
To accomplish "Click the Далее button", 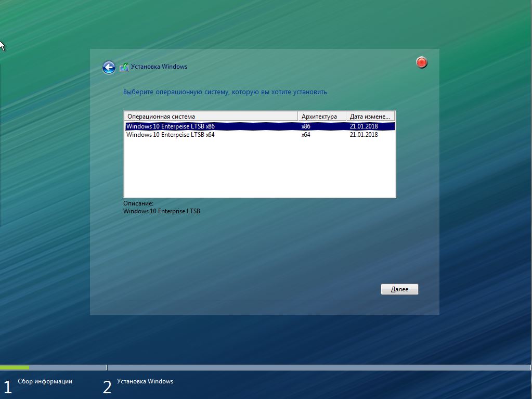I will point(400,289).
